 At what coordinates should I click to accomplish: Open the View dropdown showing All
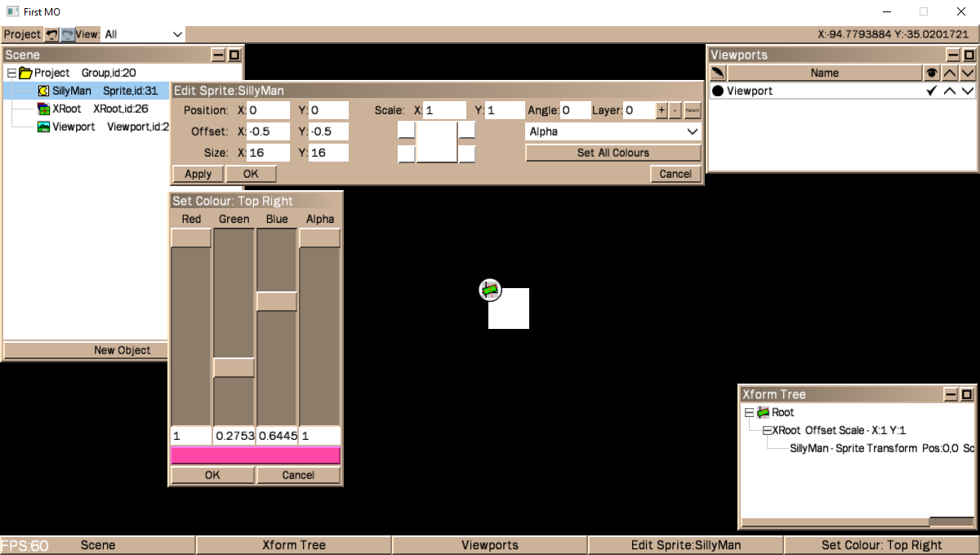[x=144, y=34]
